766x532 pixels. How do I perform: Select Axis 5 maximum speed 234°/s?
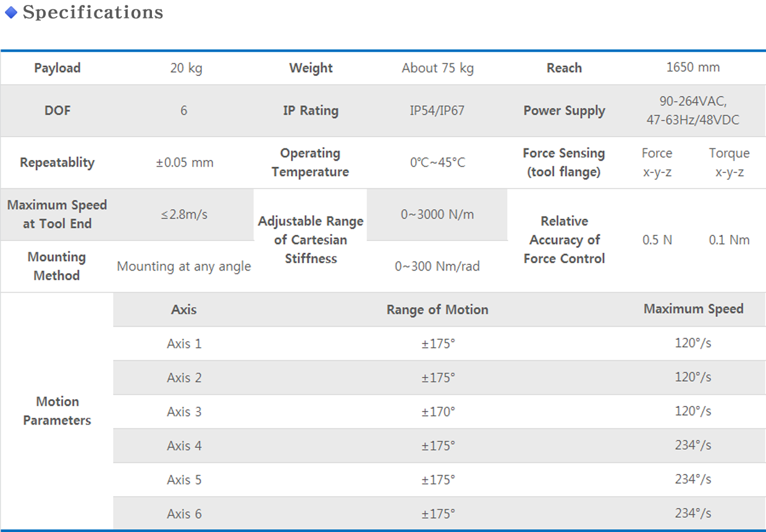click(693, 479)
